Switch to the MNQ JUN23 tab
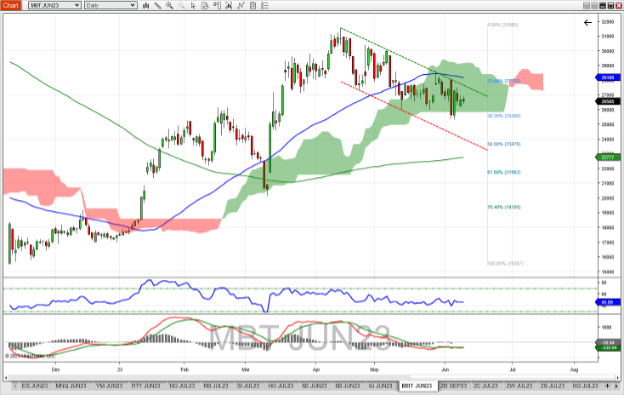 click(x=71, y=386)
